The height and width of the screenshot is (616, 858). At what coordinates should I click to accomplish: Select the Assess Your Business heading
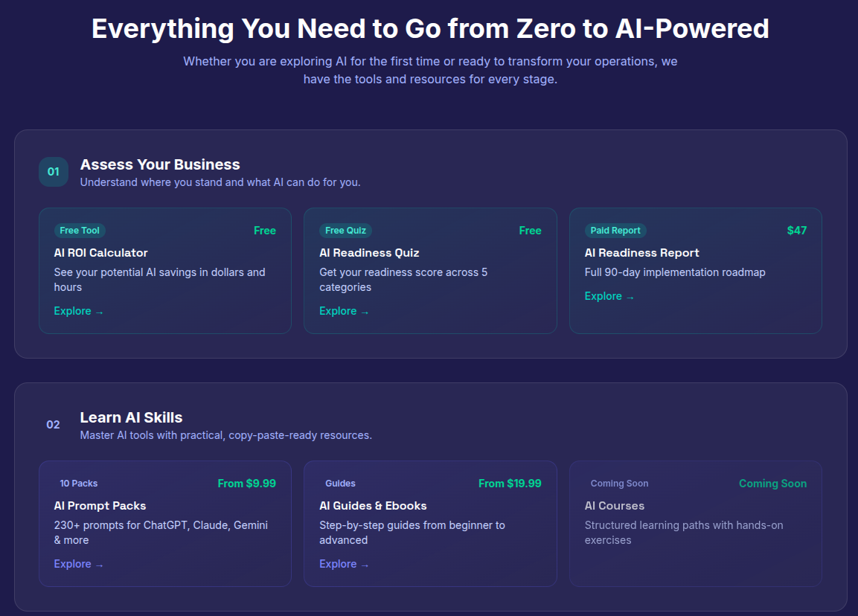160,164
